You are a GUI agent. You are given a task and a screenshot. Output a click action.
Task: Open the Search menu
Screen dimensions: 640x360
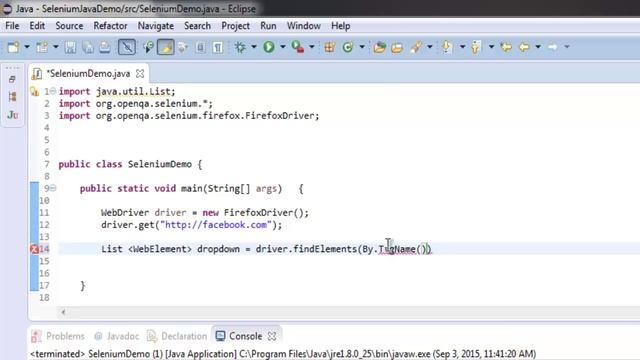pos(198,26)
